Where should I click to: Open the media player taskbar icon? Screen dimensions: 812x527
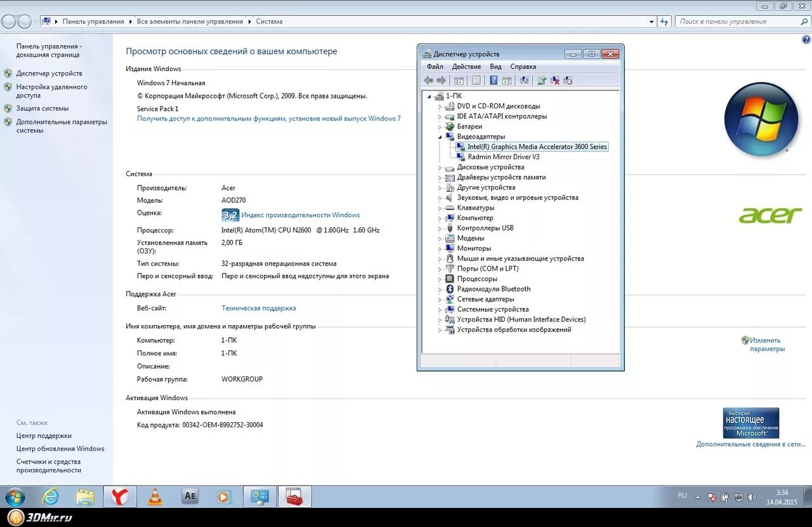click(224, 497)
